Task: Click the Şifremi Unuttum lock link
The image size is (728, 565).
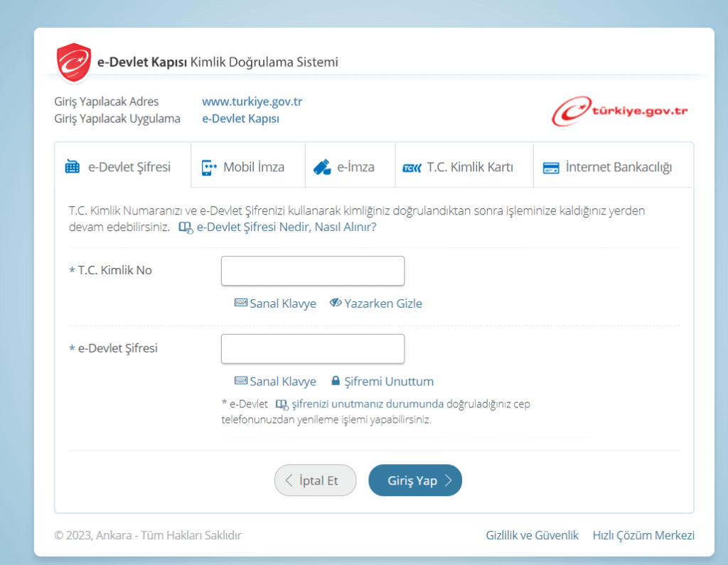Action: tap(382, 382)
